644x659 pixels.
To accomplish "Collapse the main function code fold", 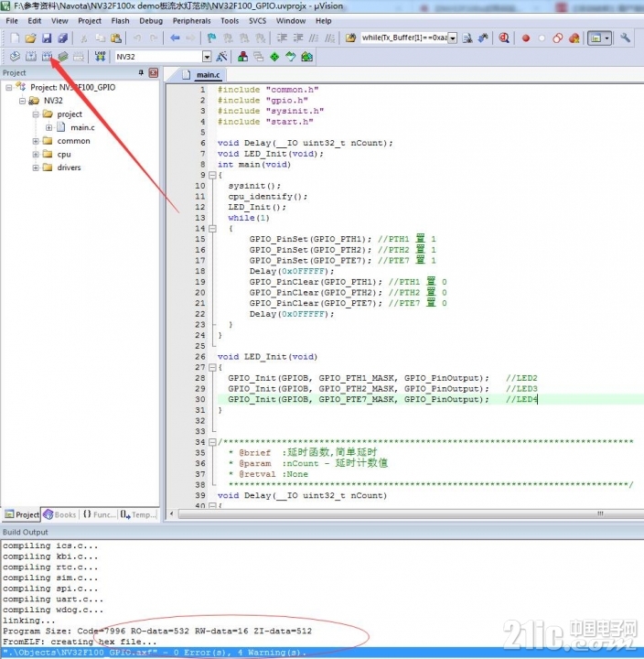I will [x=212, y=175].
